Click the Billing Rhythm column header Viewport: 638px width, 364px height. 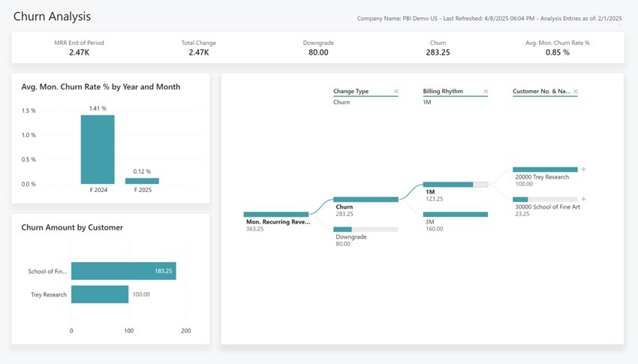[x=443, y=92]
